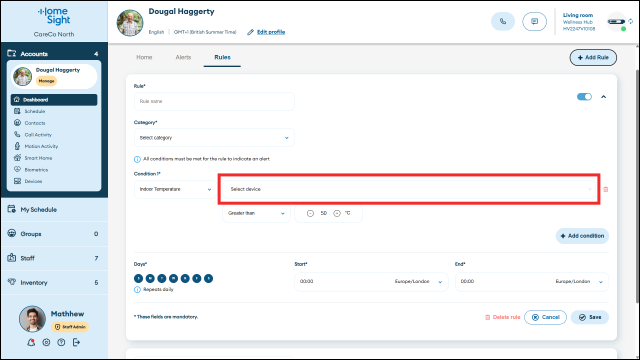This screenshot has height=360, width=640.
Task: Switch to the Alerts tab
Action: tap(183, 57)
